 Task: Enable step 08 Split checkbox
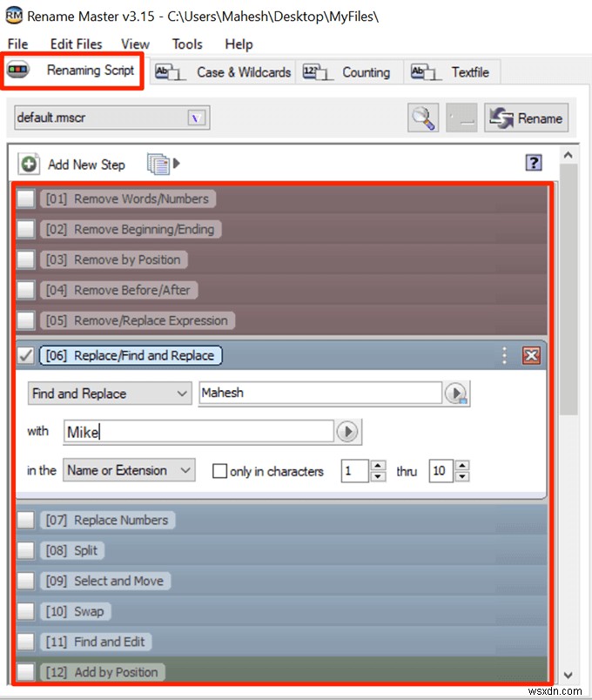(x=26, y=550)
